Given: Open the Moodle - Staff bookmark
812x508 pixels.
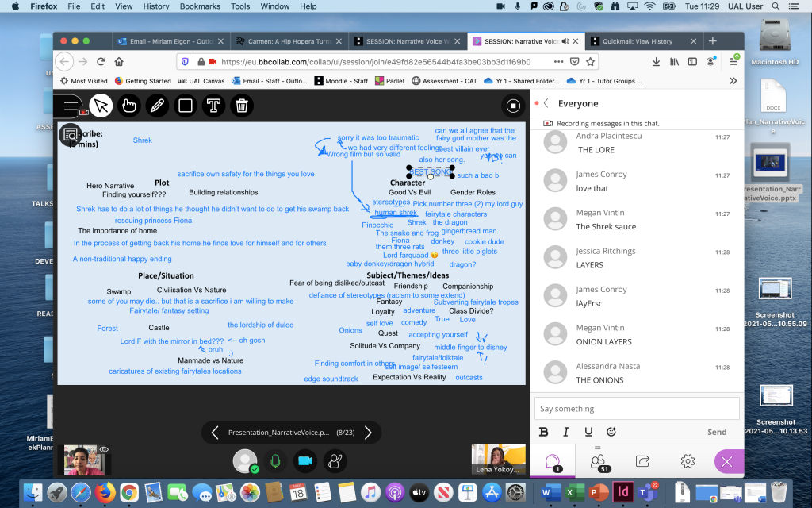Looking at the screenshot, I should [341, 81].
